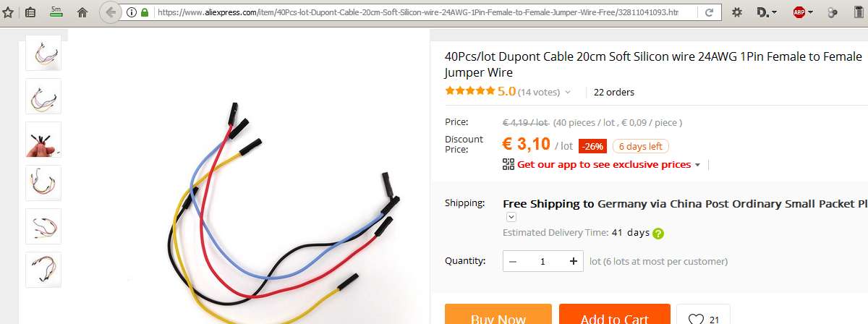Expand the rating votes dropdown
The image size is (868, 324).
click(x=568, y=92)
